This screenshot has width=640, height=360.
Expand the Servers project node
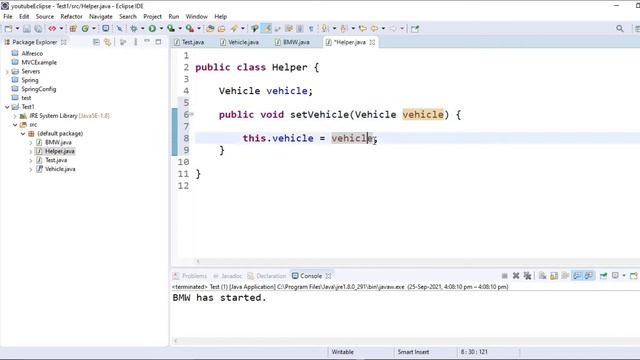pos(7,71)
